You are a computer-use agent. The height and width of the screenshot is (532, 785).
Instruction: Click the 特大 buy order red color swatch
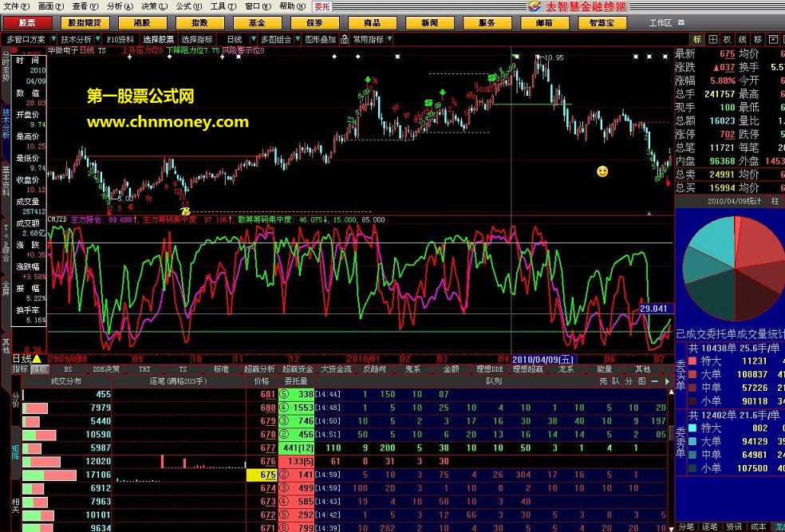[x=692, y=361]
